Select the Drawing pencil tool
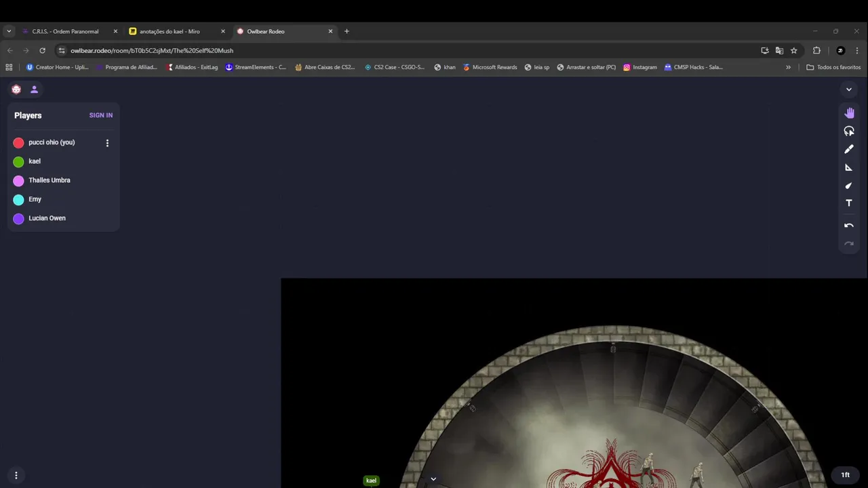 tap(849, 149)
